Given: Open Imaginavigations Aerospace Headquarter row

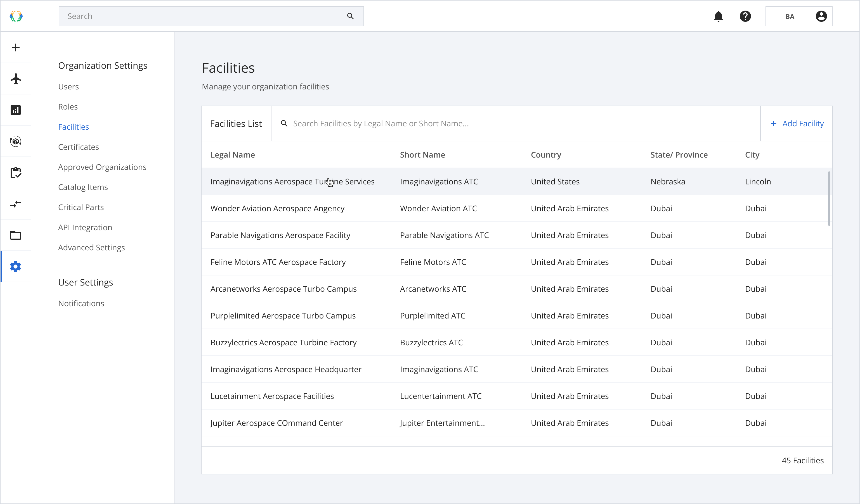Looking at the screenshot, I should (x=517, y=369).
